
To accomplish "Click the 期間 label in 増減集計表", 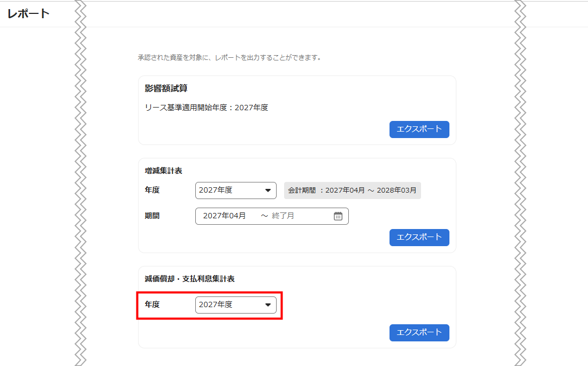I will point(152,216).
